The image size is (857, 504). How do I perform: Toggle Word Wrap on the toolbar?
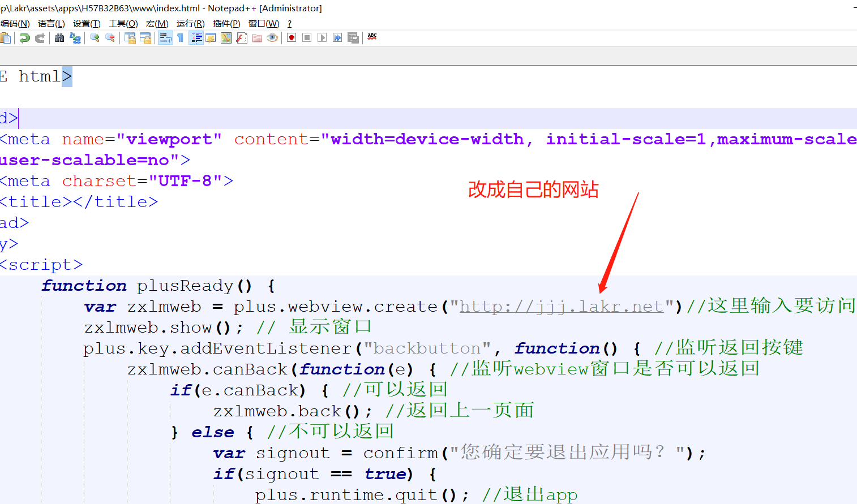click(x=164, y=37)
